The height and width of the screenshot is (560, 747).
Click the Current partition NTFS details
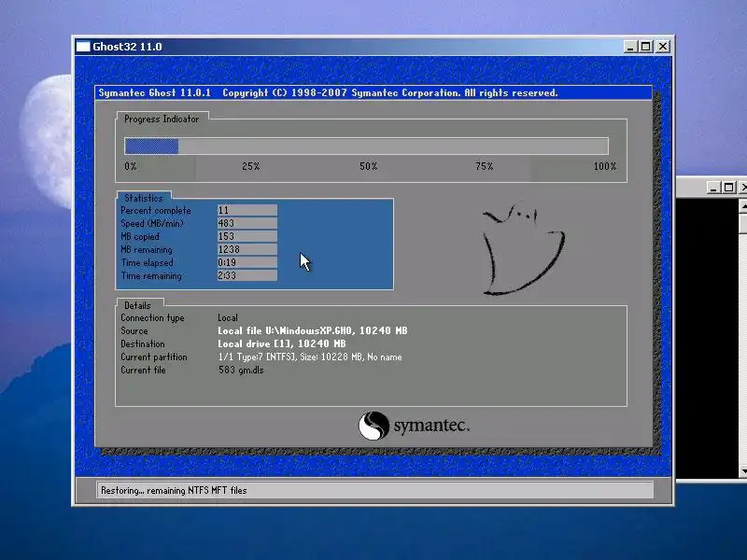(310, 357)
